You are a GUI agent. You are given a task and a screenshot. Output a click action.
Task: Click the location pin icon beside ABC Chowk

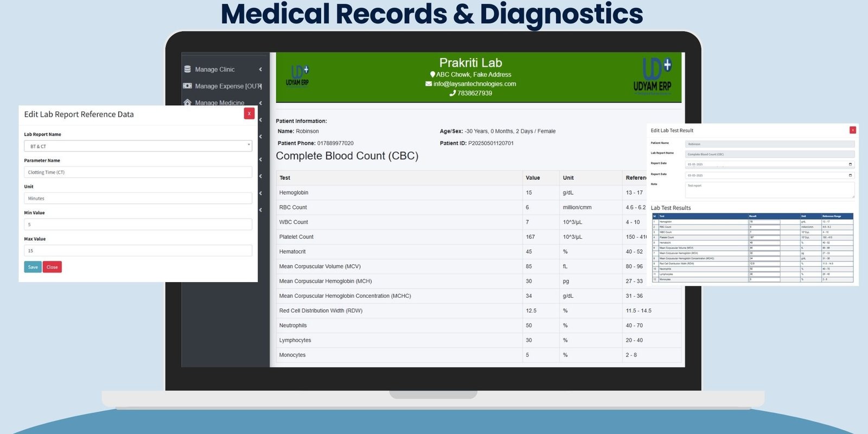(x=432, y=75)
